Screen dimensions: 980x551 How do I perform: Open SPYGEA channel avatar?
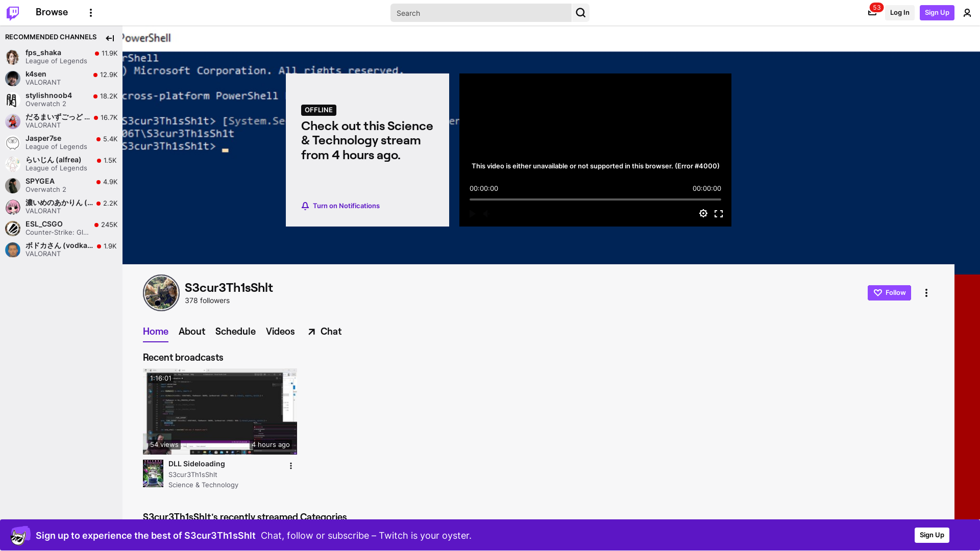coord(13,185)
